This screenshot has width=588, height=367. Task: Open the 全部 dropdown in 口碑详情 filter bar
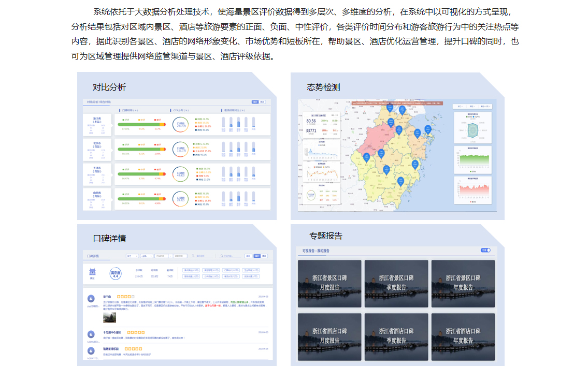point(147,256)
